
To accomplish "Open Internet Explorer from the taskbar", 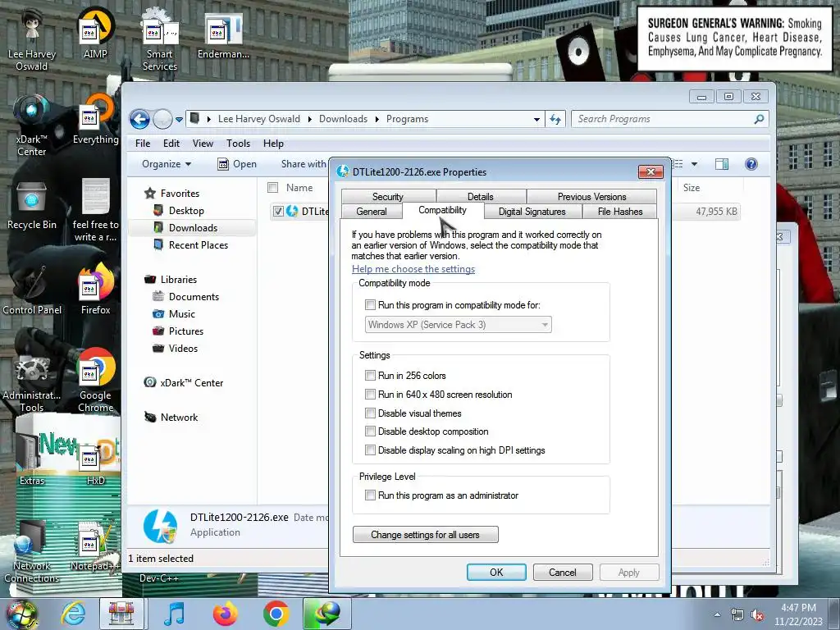I will (72, 614).
